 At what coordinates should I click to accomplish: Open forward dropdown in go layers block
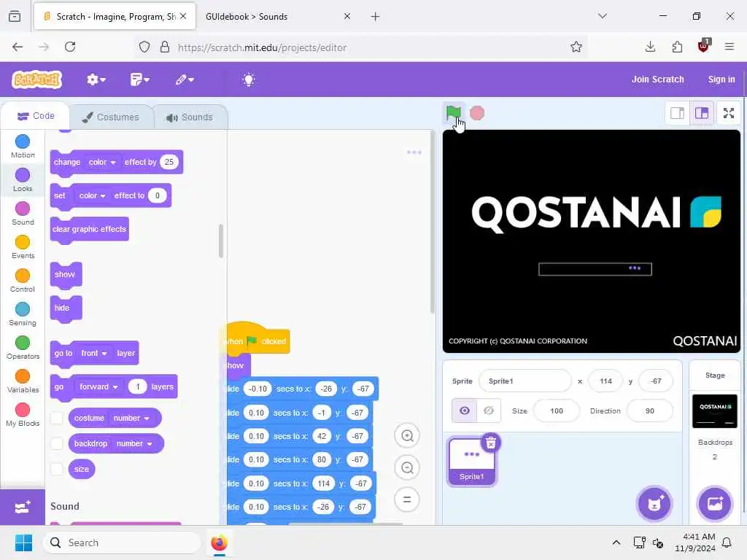click(98, 386)
